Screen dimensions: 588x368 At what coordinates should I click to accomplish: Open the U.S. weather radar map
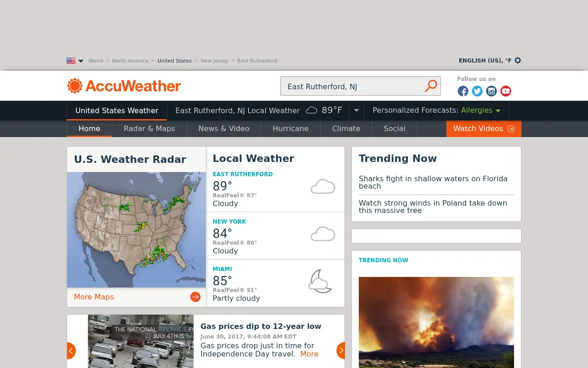(x=136, y=230)
